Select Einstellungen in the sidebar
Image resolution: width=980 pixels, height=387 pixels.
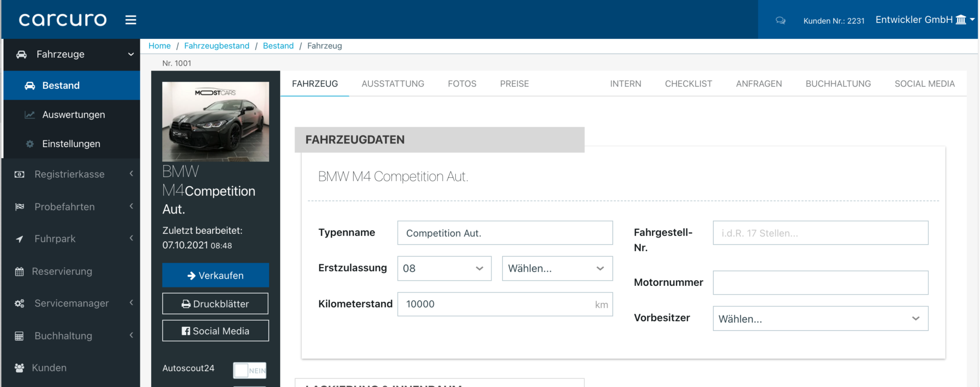(72, 144)
